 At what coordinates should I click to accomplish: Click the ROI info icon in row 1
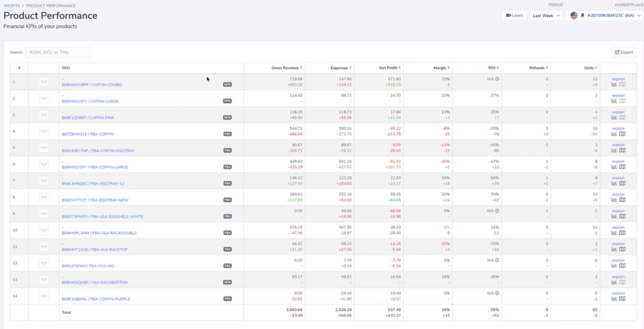[x=497, y=79]
